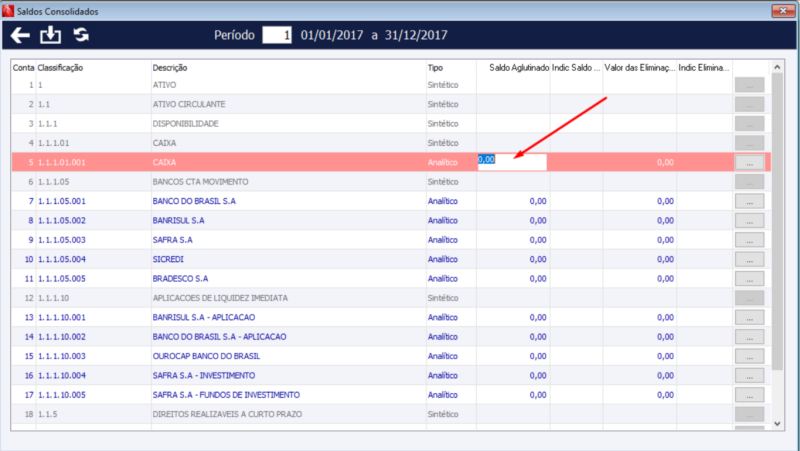Click the Valor das Eliminaç... column header
The width and height of the screenshot is (800, 451).
640,68
